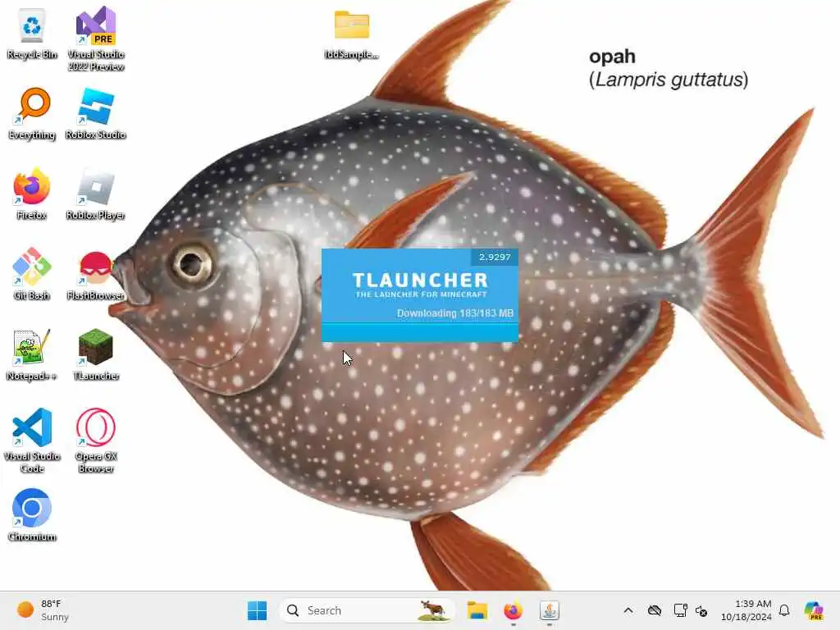
Task: Select the Everything search shortcut
Action: [32, 114]
